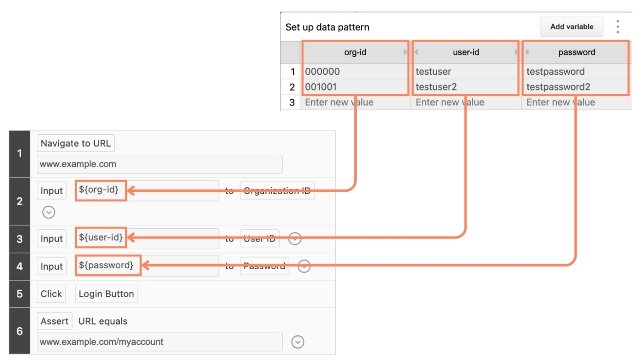Click the www.example.com URL field
The width and height of the screenshot is (643, 364).
[x=159, y=164]
